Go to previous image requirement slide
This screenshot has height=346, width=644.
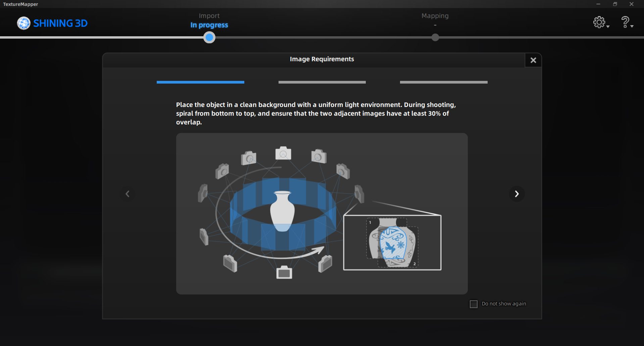coord(128,194)
